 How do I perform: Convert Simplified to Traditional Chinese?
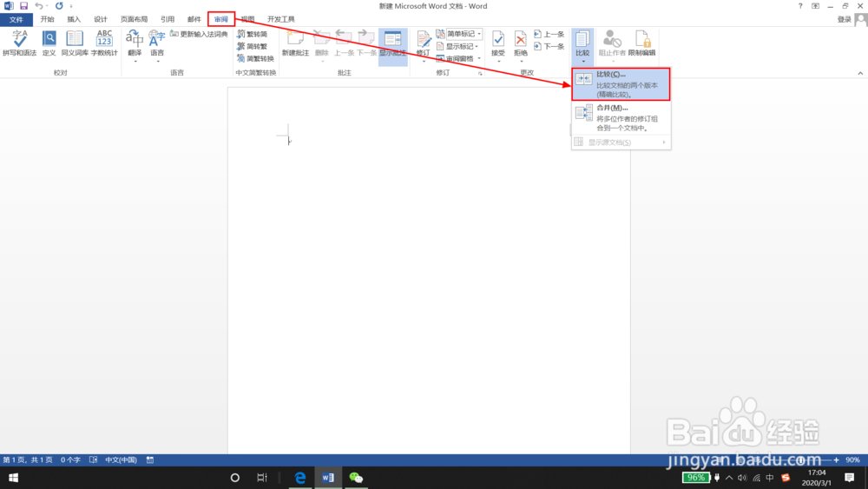(253, 46)
